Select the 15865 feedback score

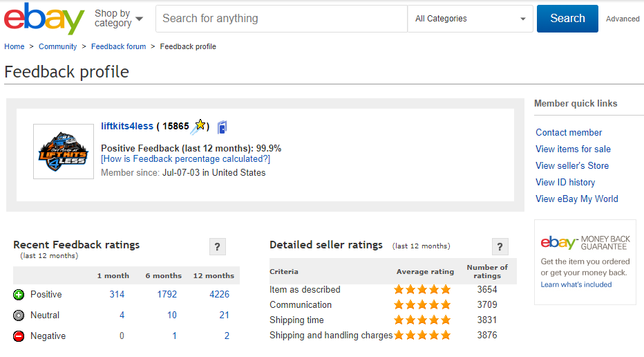point(176,127)
